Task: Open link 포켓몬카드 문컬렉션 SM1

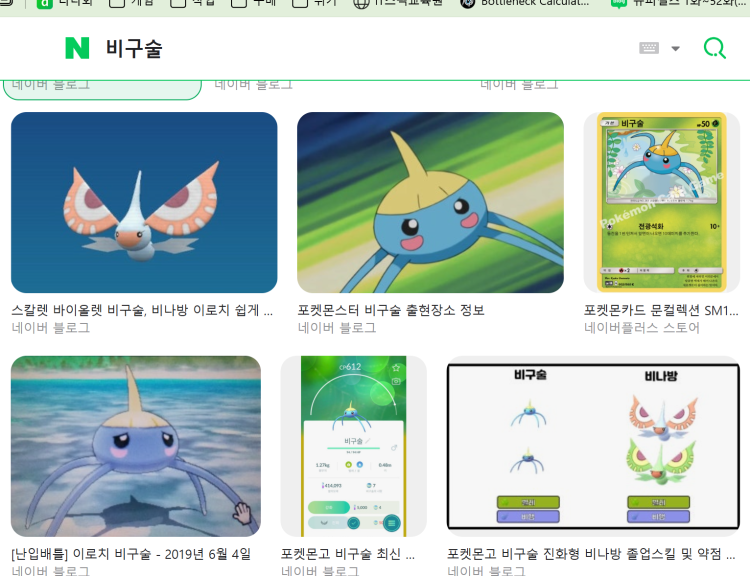Action: (x=661, y=310)
